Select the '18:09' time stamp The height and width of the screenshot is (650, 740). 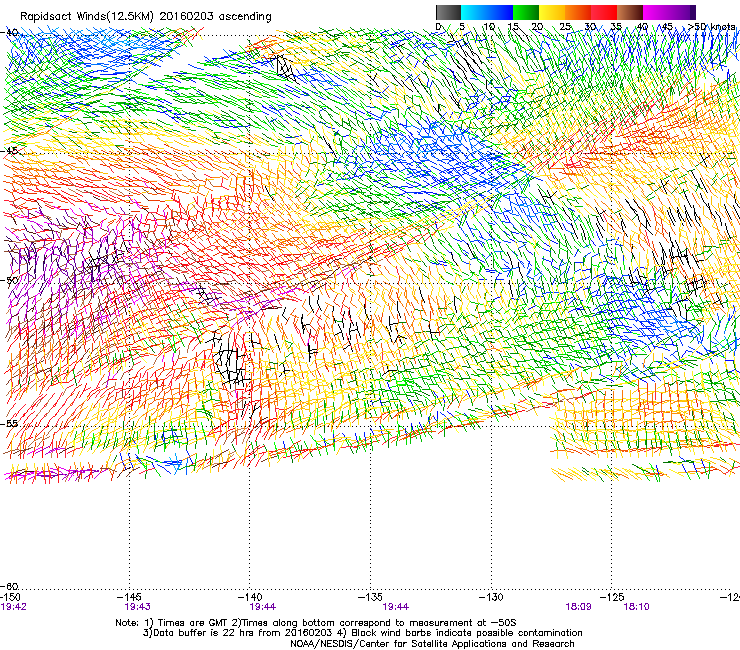coord(578,607)
